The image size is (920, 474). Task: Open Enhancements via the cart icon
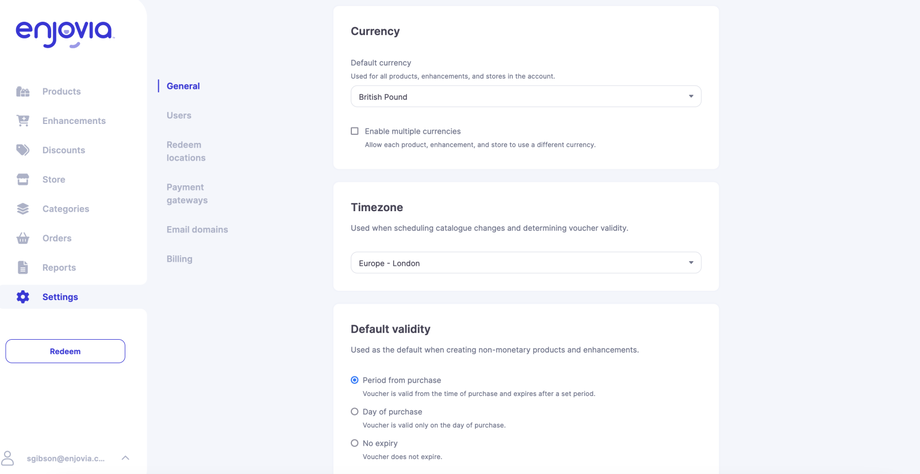pos(23,121)
